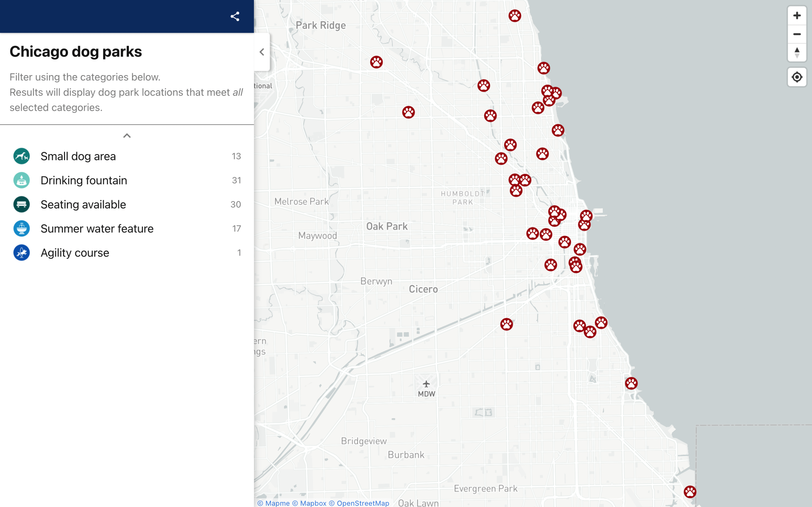Select the Agility course category
812x507 pixels.
point(75,253)
